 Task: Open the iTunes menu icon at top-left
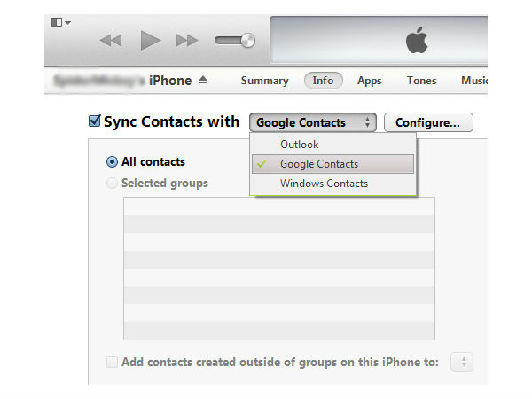pyautogui.click(x=60, y=22)
